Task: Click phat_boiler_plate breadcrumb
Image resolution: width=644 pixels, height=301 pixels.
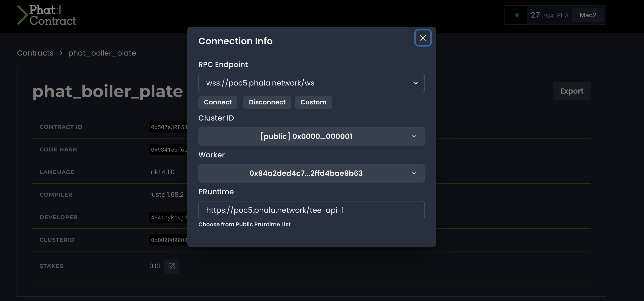Action: tap(102, 53)
